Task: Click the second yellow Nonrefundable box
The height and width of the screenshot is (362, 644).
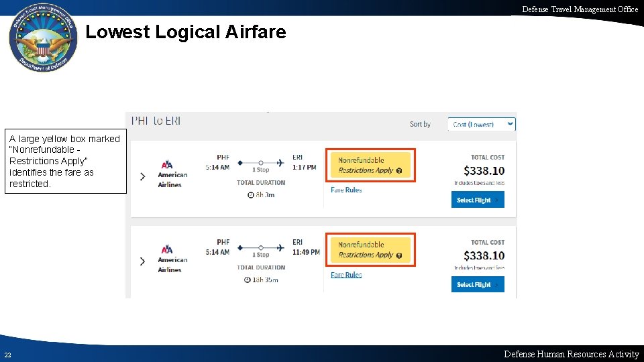Action: point(370,249)
